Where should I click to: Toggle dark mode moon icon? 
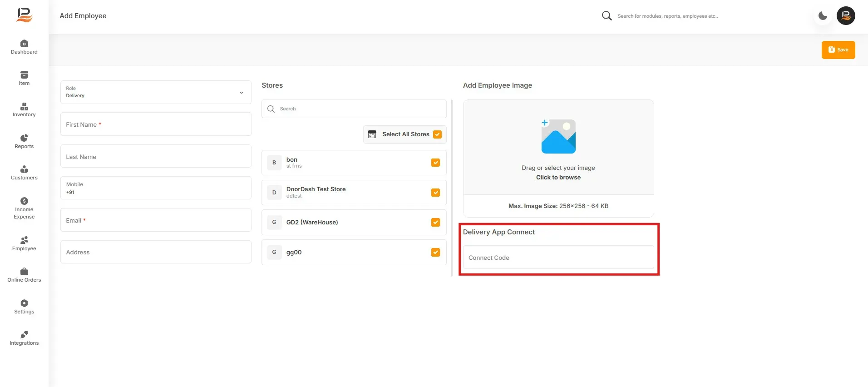(x=823, y=16)
